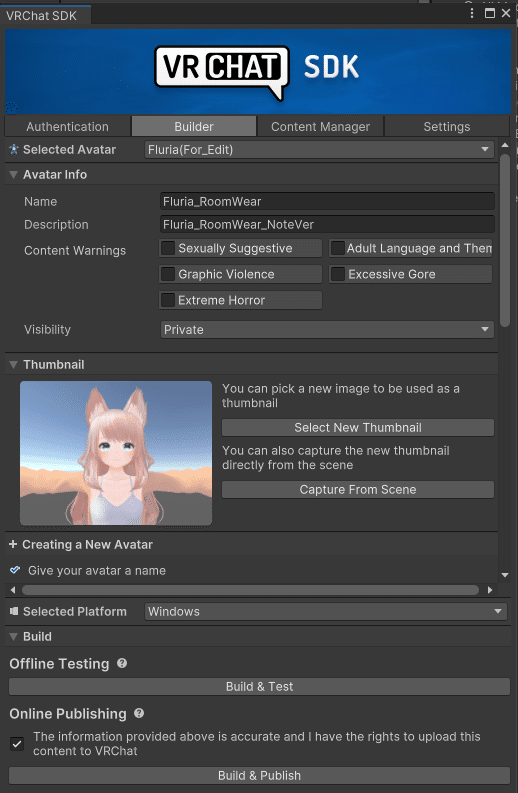Click the Online Publishing help icon
The image size is (518, 793).
click(x=139, y=713)
